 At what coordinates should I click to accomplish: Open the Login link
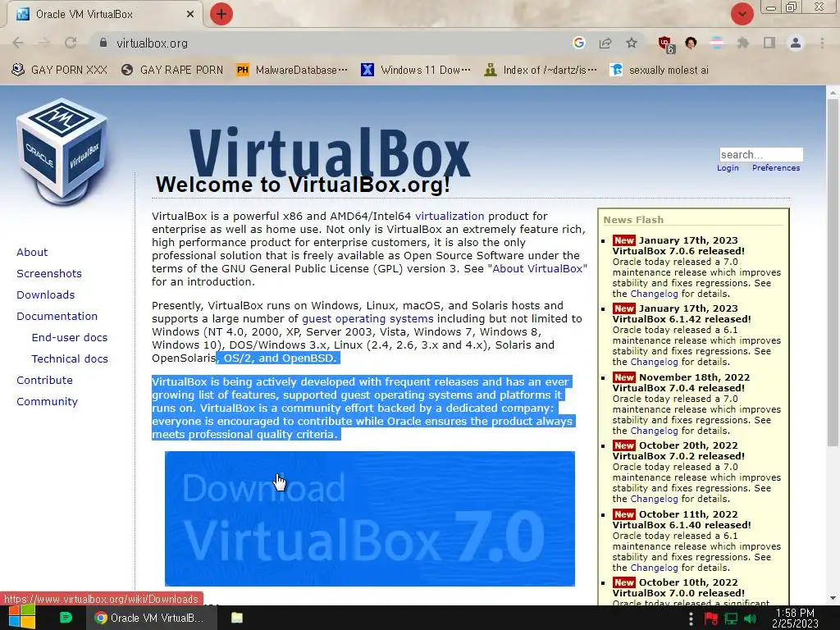pos(728,167)
